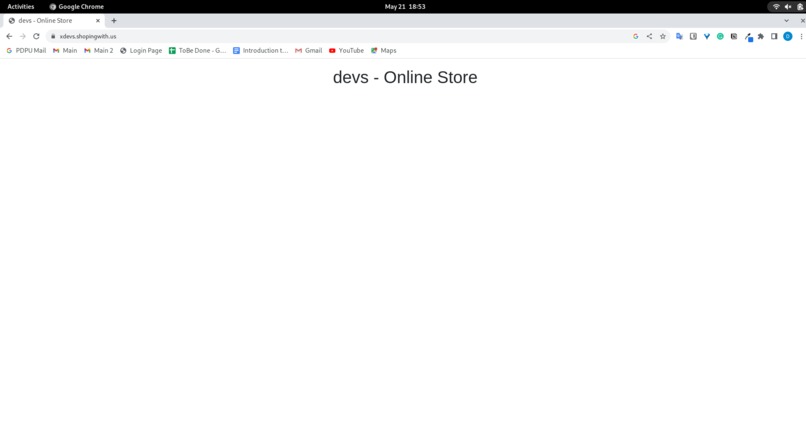Image resolution: width=806 pixels, height=426 pixels.
Task: Open the Google Chrome app menu
Action: pos(77,7)
